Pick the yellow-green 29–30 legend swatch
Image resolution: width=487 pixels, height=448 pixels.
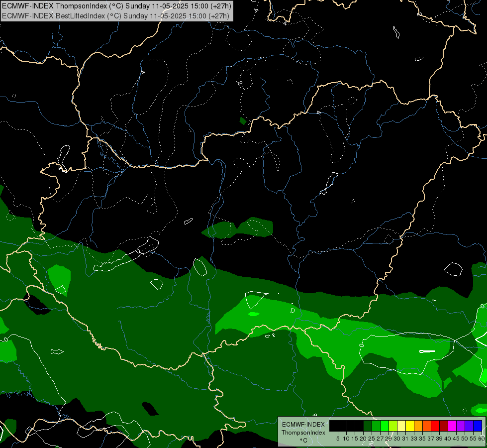click(393, 426)
